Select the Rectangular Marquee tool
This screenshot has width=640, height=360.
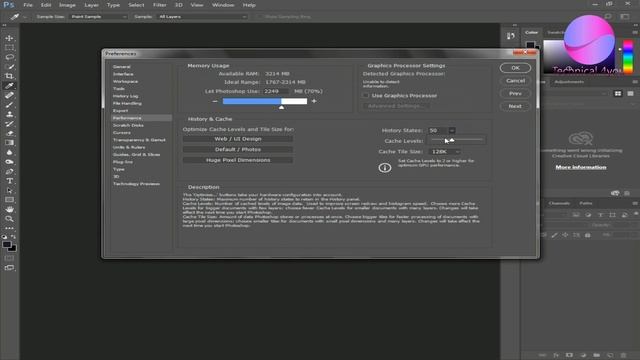(9, 47)
